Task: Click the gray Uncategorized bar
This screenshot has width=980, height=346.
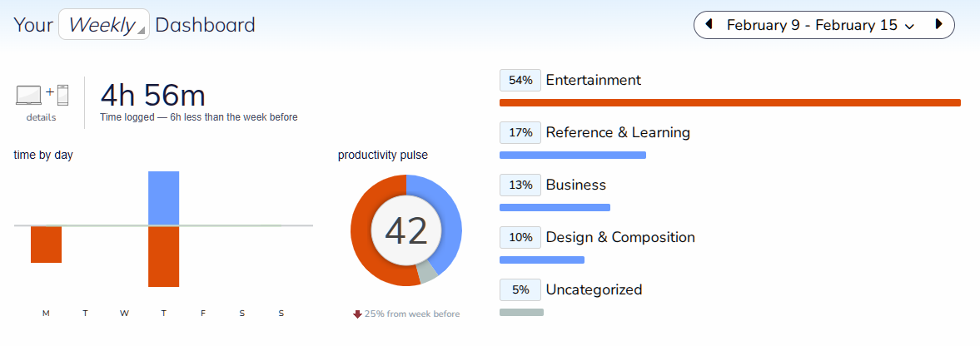Action: tap(521, 312)
